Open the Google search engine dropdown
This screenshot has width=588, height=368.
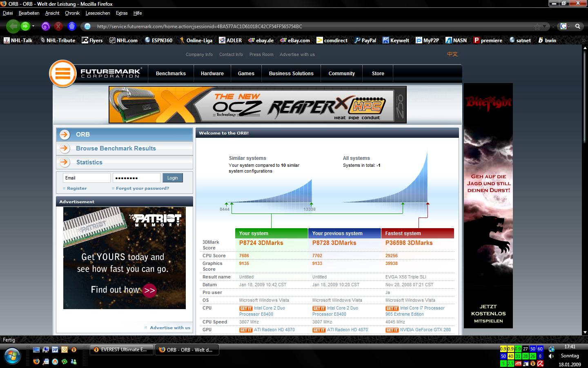[565, 26]
